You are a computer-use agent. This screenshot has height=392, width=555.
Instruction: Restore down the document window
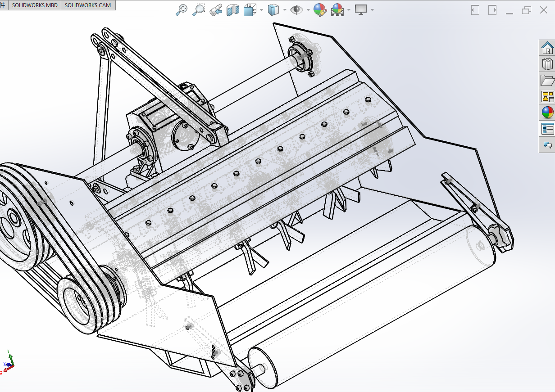[x=527, y=10]
